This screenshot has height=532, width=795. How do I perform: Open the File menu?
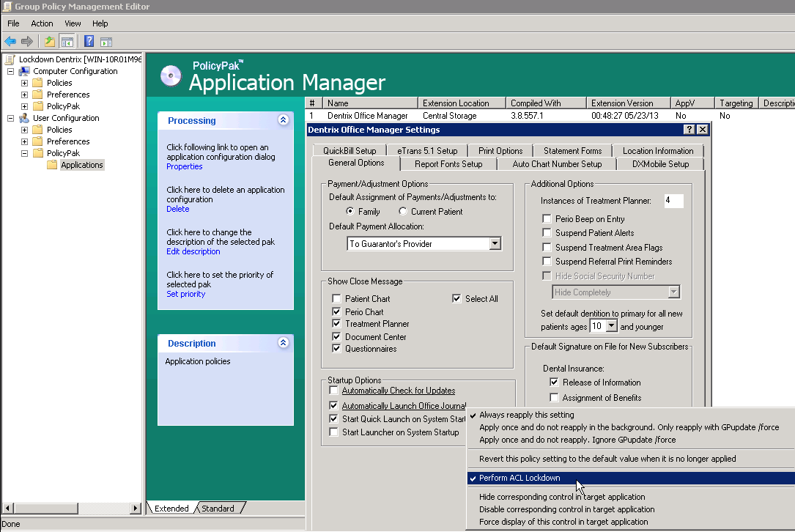point(13,23)
